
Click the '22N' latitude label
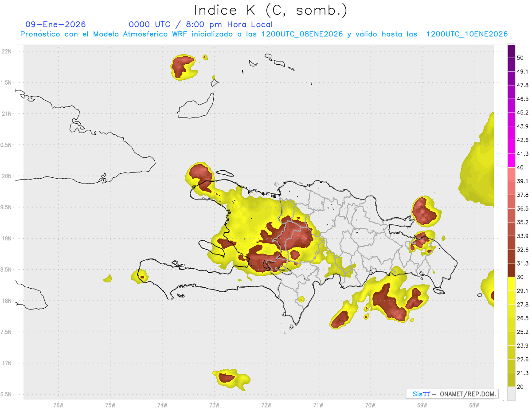click(x=7, y=51)
